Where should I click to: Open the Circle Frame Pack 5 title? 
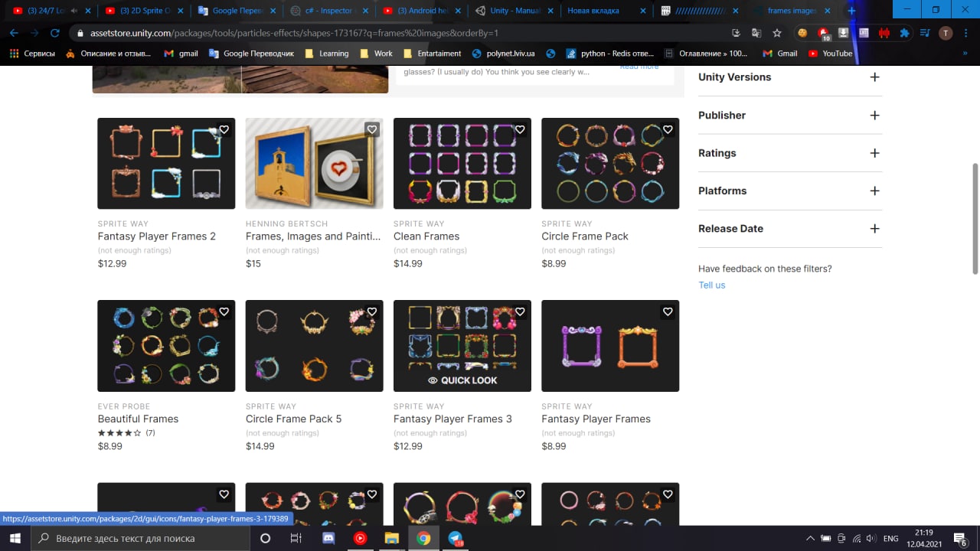click(x=293, y=419)
